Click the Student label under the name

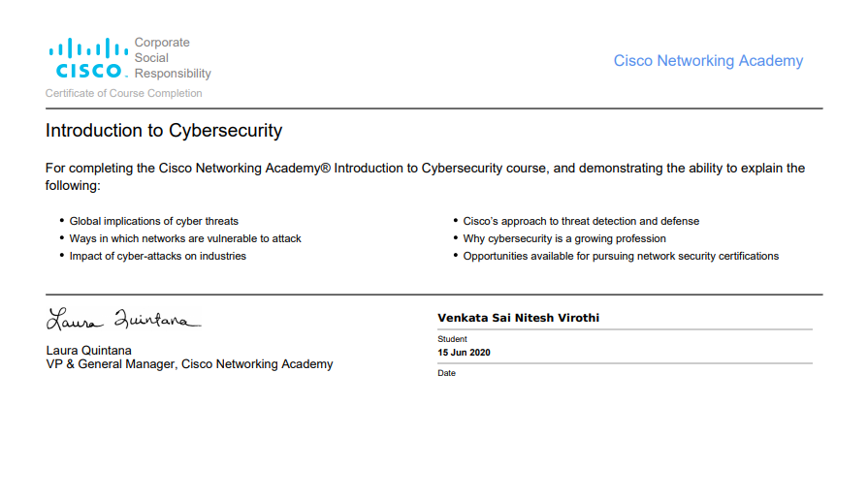pos(452,339)
